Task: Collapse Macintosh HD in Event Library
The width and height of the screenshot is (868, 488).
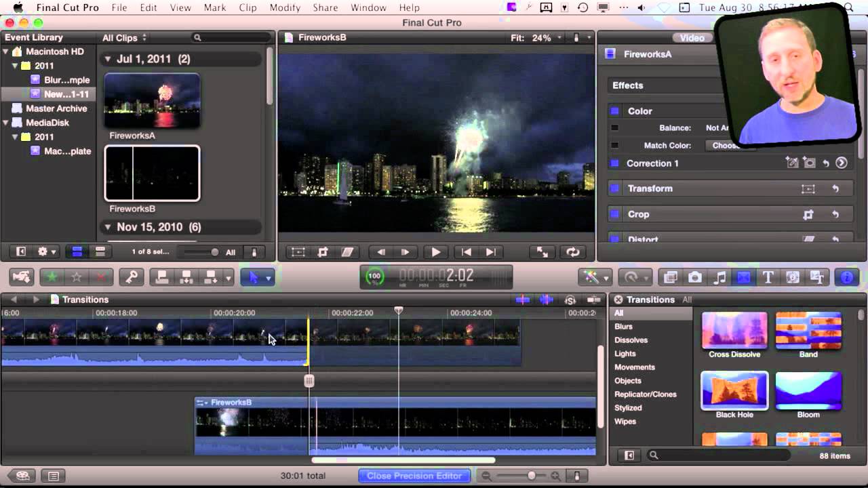Action: [6, 52]
